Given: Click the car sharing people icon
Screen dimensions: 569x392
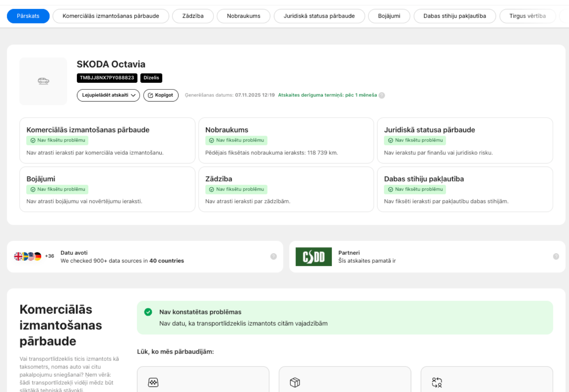Looking at the screenshot, I should [x=437, y=382].
